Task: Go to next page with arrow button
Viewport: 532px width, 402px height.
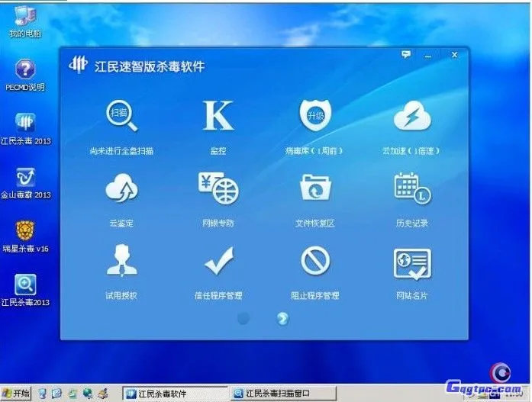Action: tap(282, 318)
